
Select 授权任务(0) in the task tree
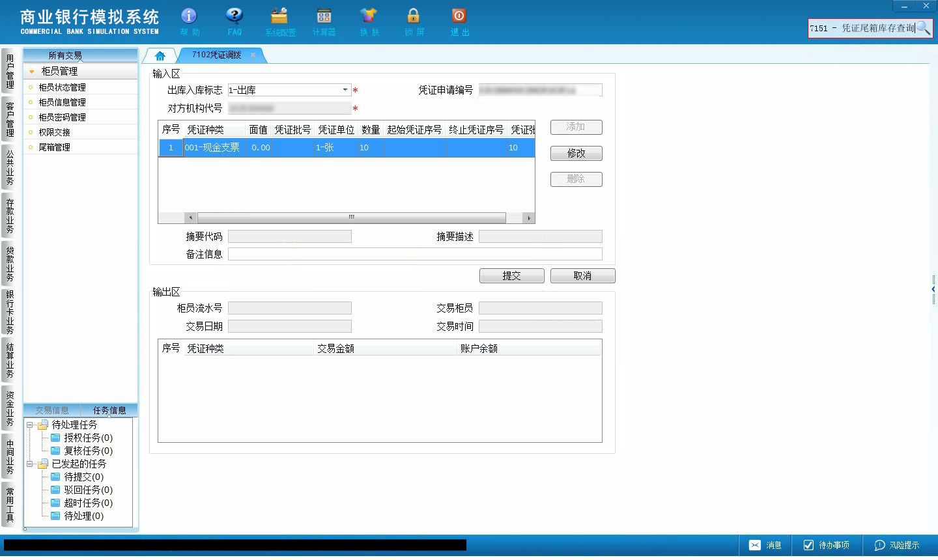point(88,438)
